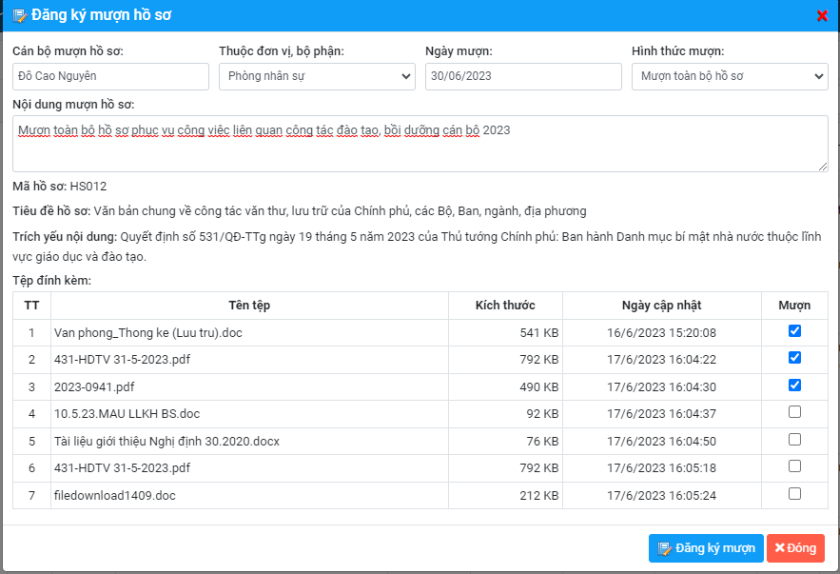The height and width of the screenshot is (574, 840).
Task: Click the Cán bộ mượn hồ sơ name field
Action: click(x=110, y=76)
